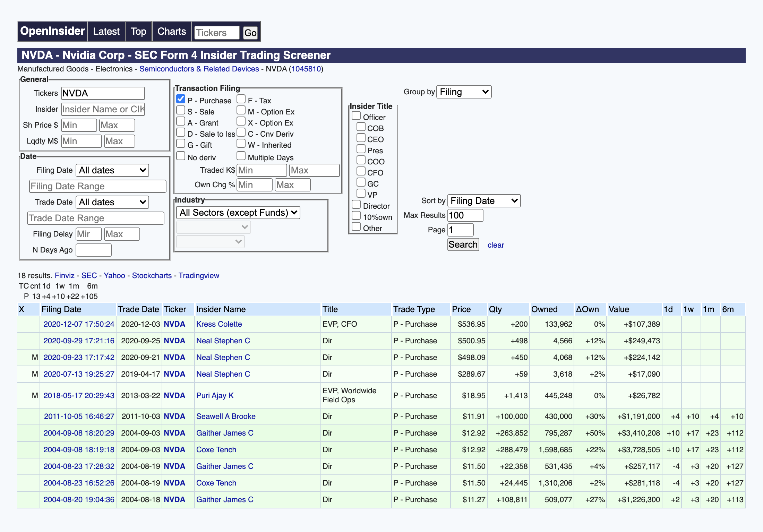763x532 pixels.
Task: Open the second disabled sub-industry dropdown
Action: [211, 242]
